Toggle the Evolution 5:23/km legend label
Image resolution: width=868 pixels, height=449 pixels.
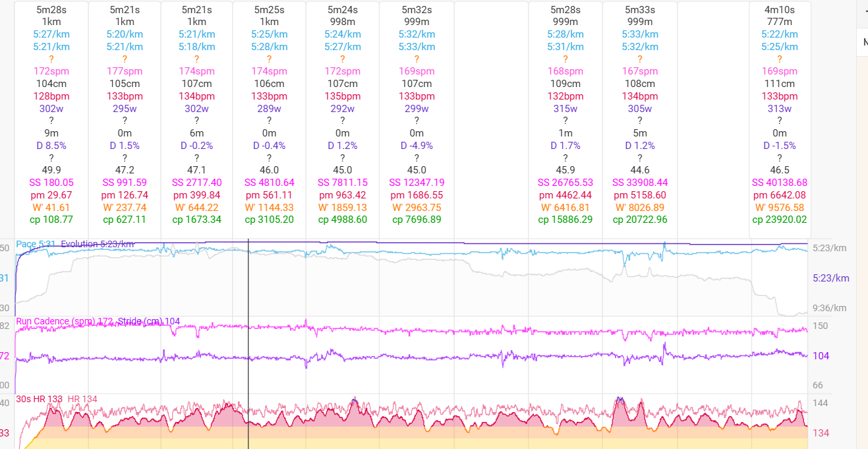pyautogui.click(x=97, y=244)
